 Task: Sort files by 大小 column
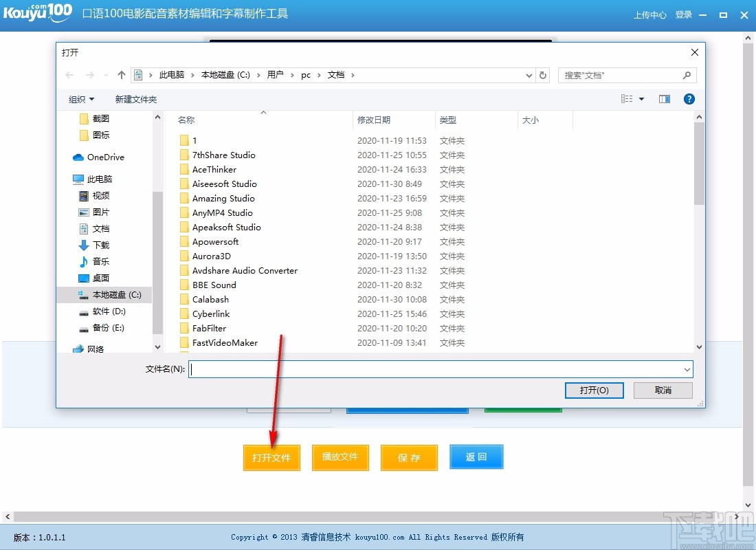pyautogui.click(x=531, y=120)
